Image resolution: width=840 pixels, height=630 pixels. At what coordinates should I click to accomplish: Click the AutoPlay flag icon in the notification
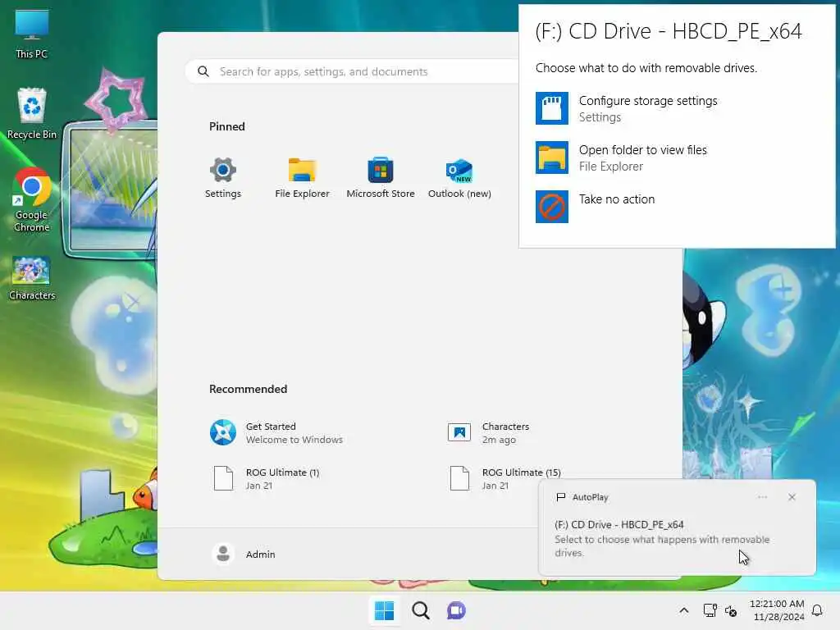pos(561,497)
